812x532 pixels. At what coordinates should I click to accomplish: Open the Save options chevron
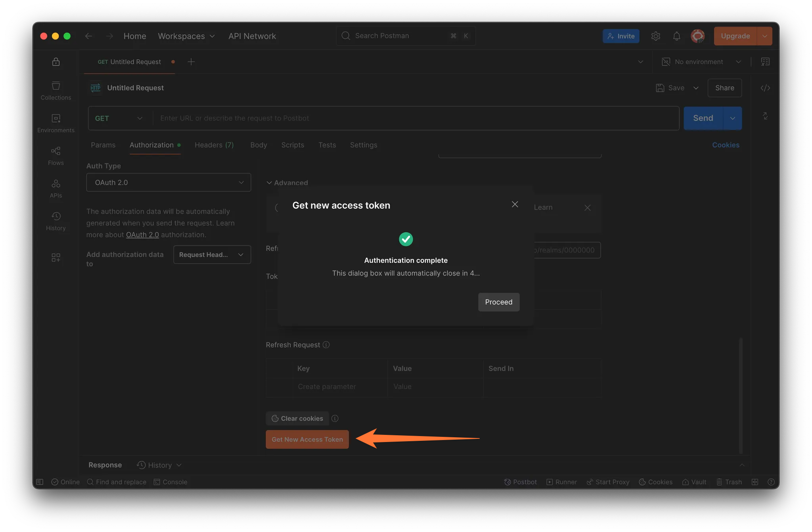(696, 88)
